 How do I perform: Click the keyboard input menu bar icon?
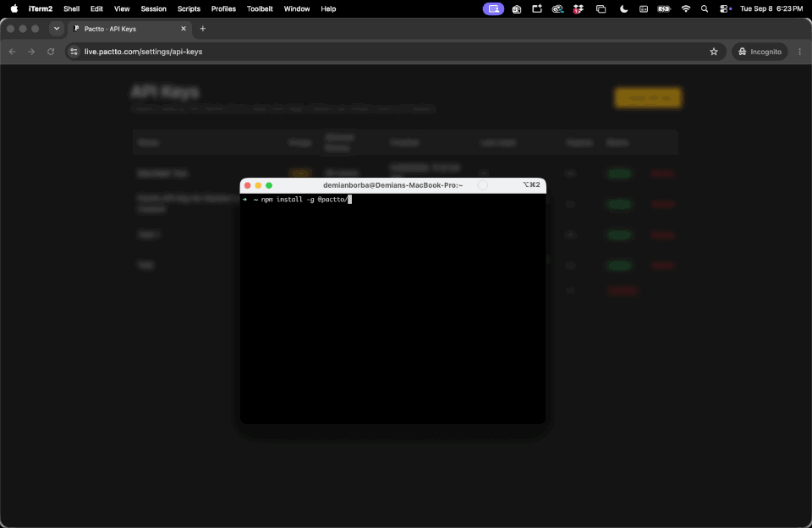coord(644,8)
